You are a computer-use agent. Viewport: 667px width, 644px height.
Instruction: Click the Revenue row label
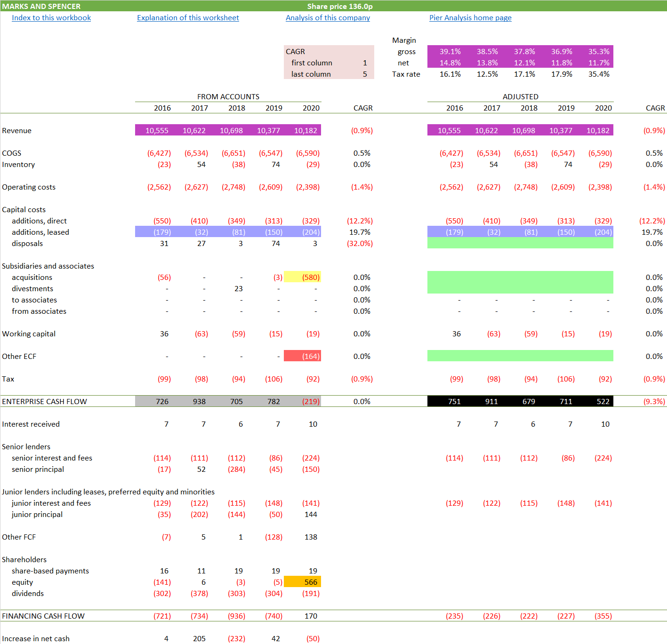[17, 131]
